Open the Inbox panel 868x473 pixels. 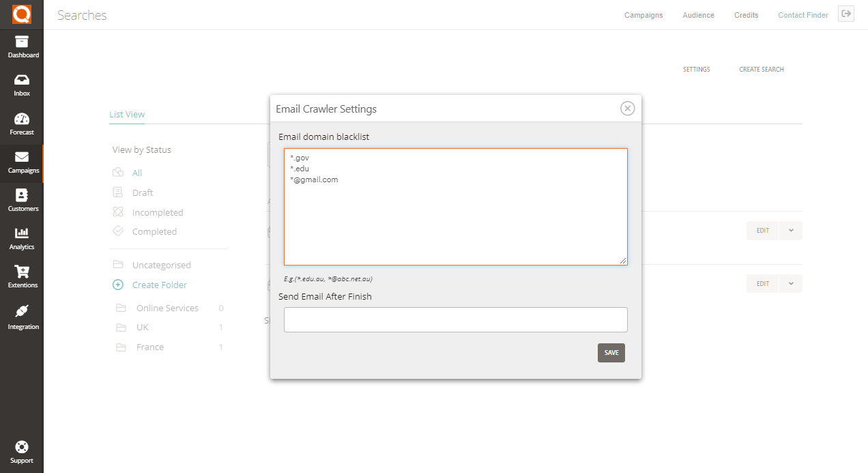tap(22, 84)
